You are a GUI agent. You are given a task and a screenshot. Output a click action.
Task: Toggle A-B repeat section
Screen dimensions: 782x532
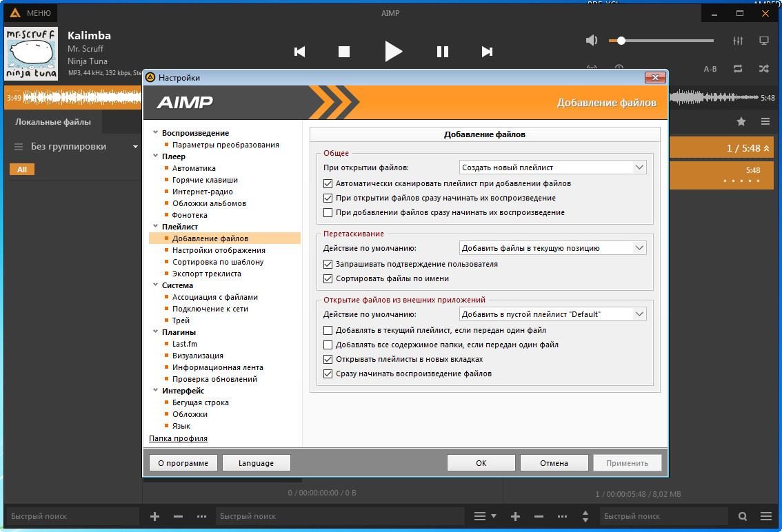[710, 69]
